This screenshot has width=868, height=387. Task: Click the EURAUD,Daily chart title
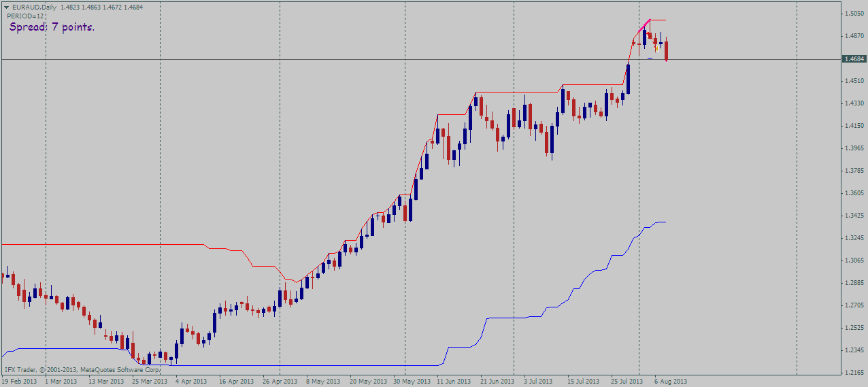pyautogui.click(x=33, y=7)
